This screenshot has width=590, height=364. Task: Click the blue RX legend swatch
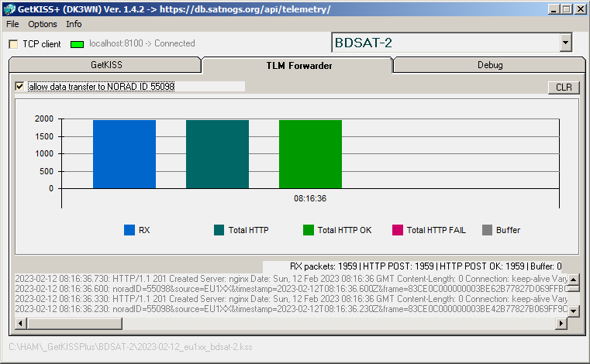pos(129,230)
